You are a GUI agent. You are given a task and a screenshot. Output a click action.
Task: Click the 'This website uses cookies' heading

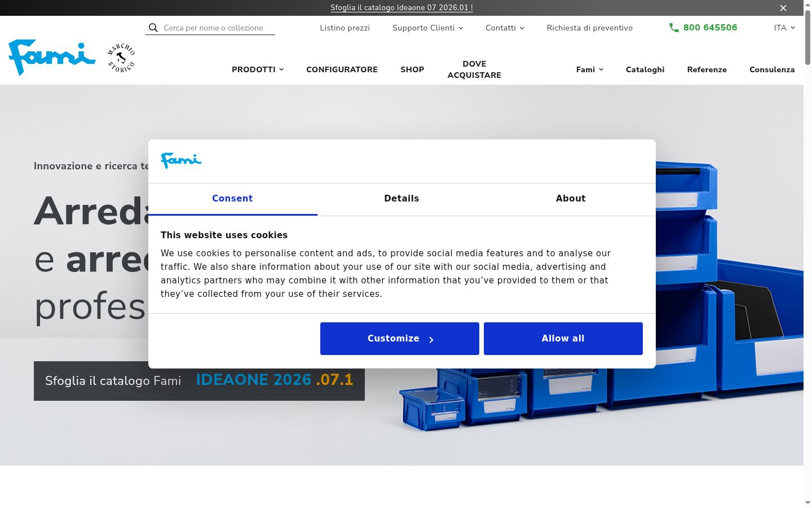224,235
